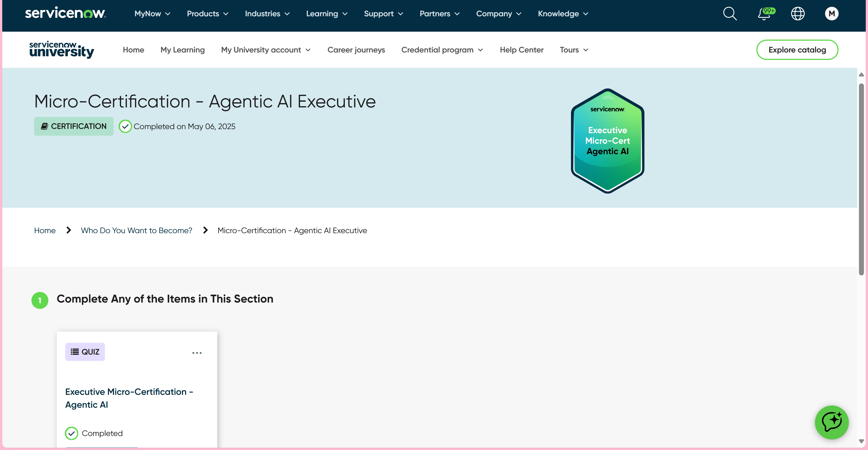Click the search magnifier icon

[x=730, y=14]
